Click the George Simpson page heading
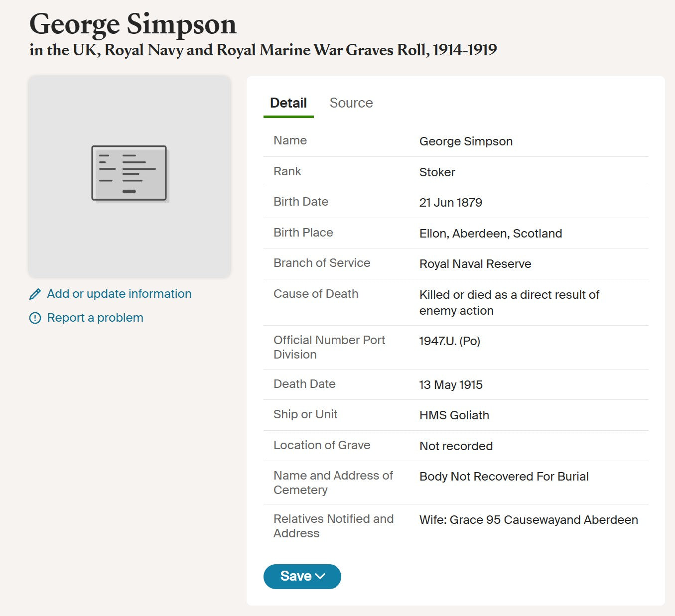The image size is (675, 616). click(133, 24)
